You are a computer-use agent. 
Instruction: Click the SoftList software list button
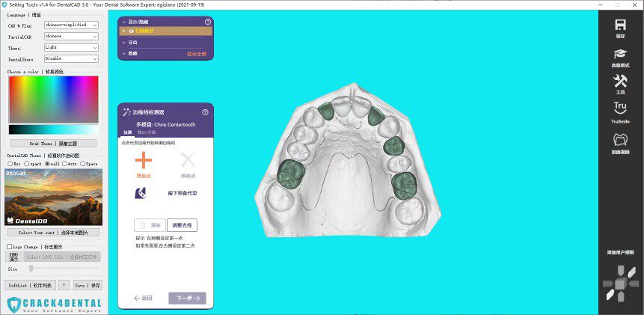click(x=31, y=285)
